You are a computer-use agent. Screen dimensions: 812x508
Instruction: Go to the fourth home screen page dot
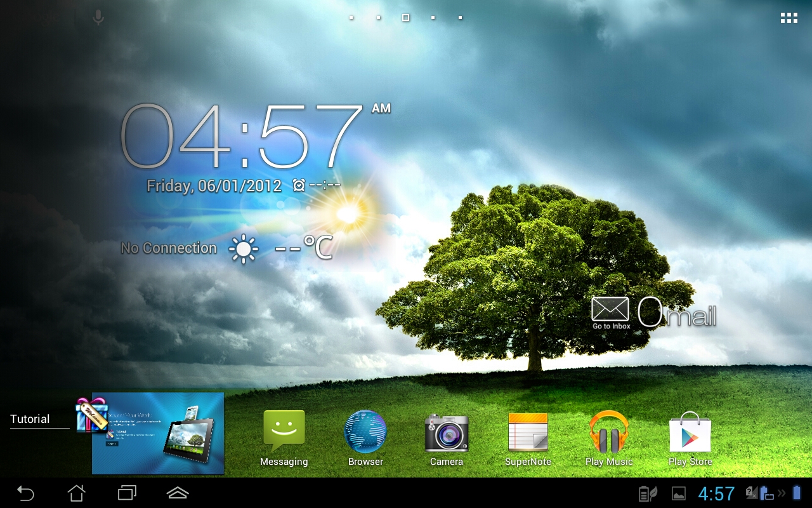(433, 18)
